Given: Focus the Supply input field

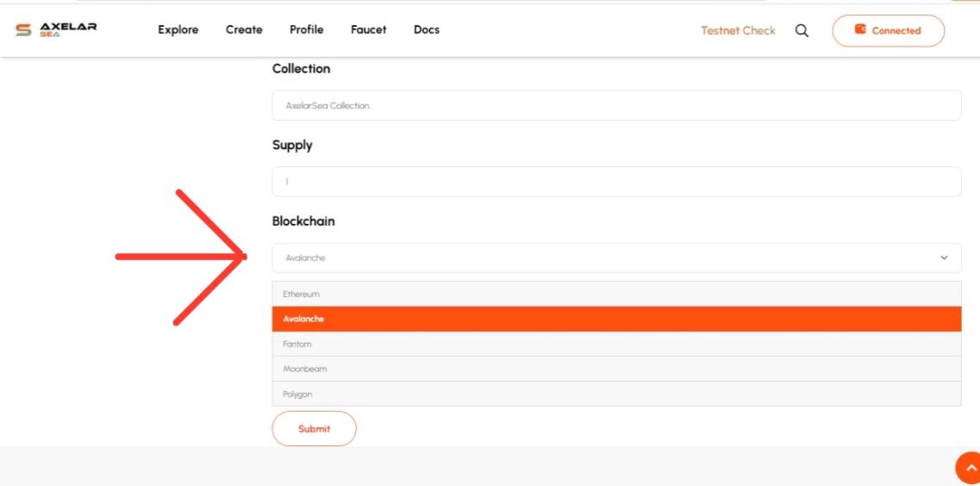Looking at the screenshot, I should (616, 182).
